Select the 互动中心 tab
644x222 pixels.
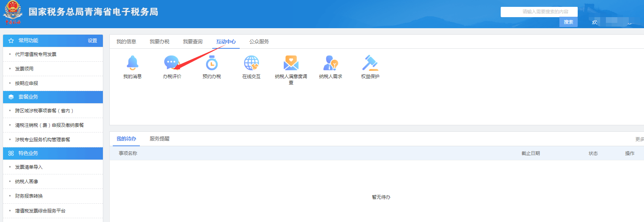[x=226, y=42]
